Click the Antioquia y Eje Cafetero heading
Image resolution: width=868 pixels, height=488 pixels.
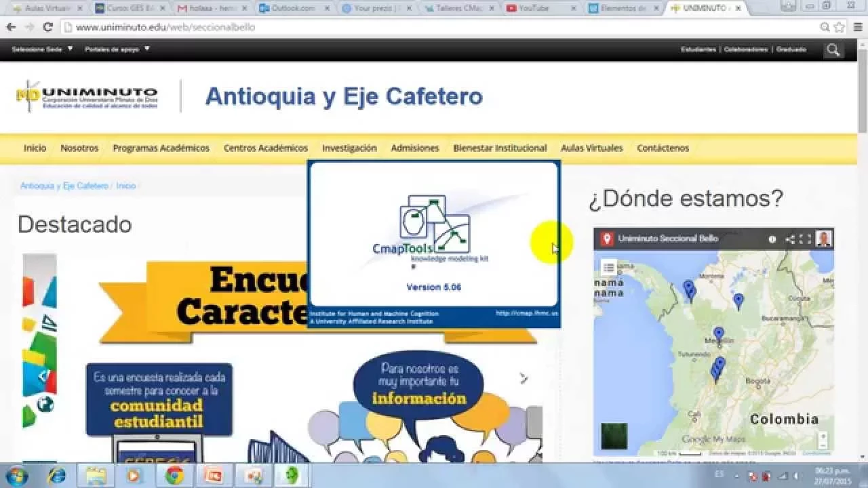pyautogui.click(x=344, y=96)
